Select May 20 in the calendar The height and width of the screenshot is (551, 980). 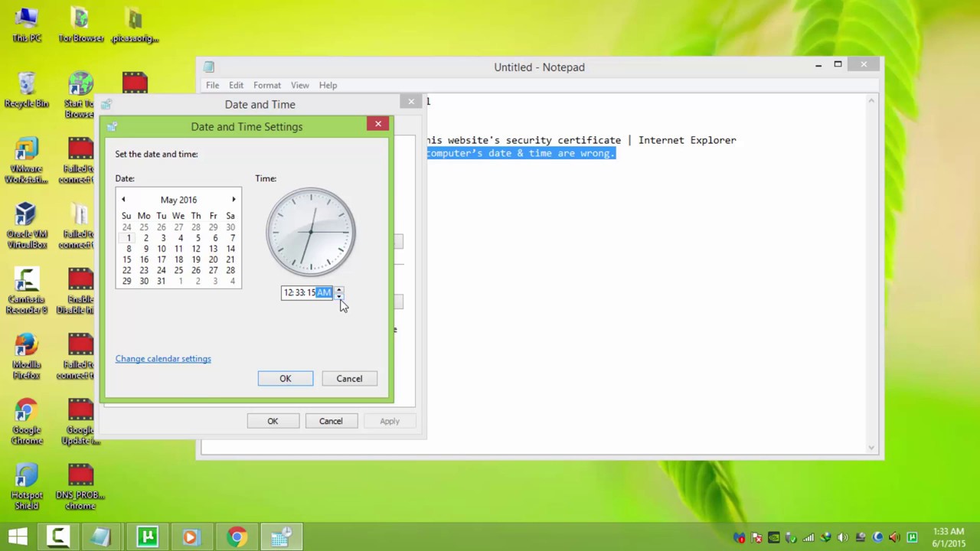(213, 259)
